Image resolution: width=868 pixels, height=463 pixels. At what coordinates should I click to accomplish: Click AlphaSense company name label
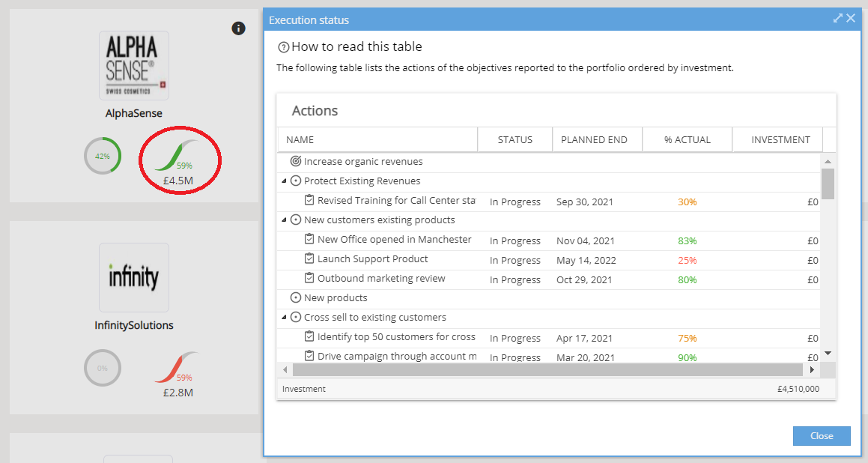tap(134, 113)
